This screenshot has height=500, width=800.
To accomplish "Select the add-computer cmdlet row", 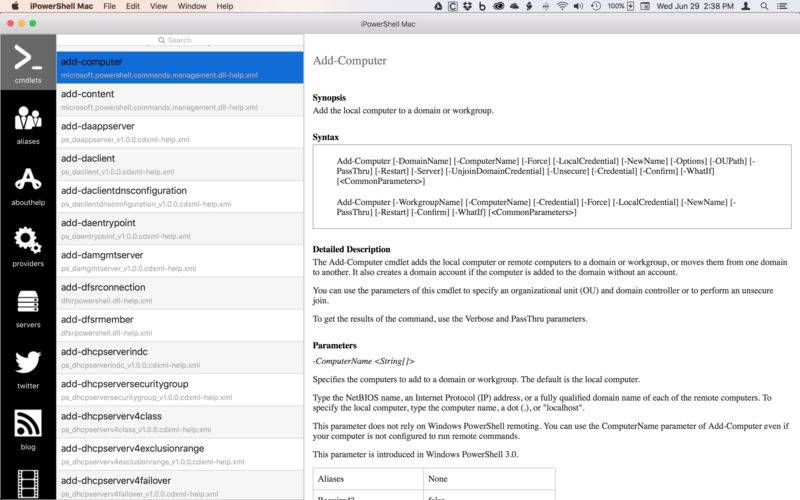I will coord(180,67).
